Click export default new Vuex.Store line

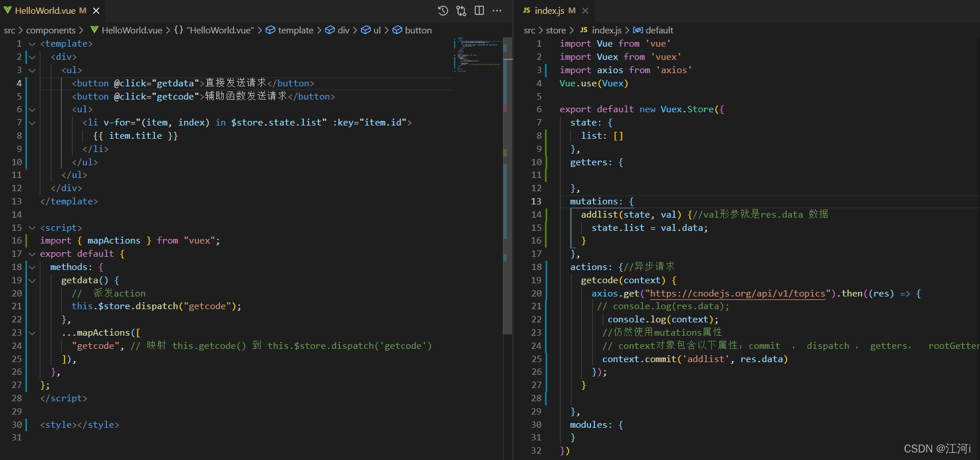[642, 109]
